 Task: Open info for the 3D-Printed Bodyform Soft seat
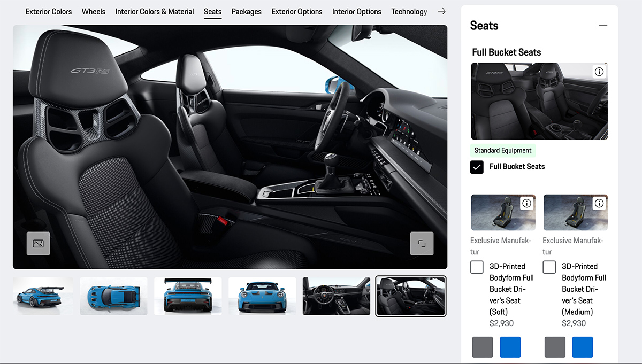coord(527,203)
